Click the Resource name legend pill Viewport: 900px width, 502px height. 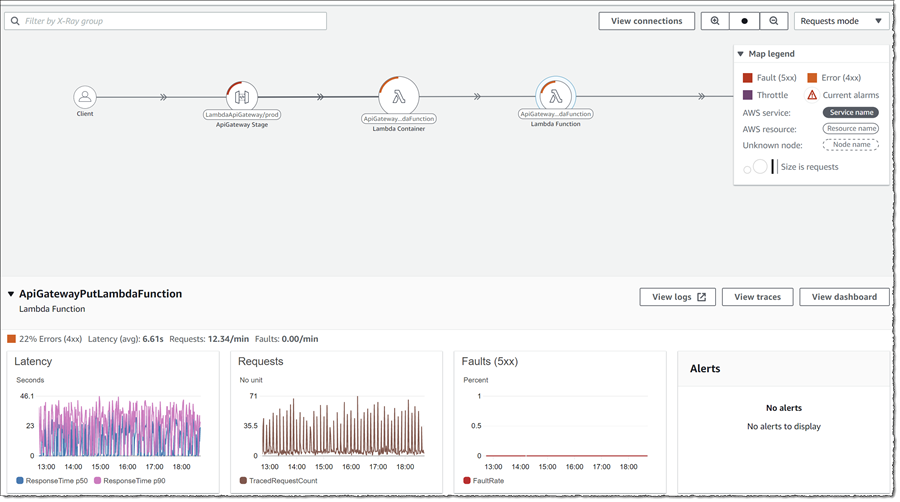(x=851, y=129)
